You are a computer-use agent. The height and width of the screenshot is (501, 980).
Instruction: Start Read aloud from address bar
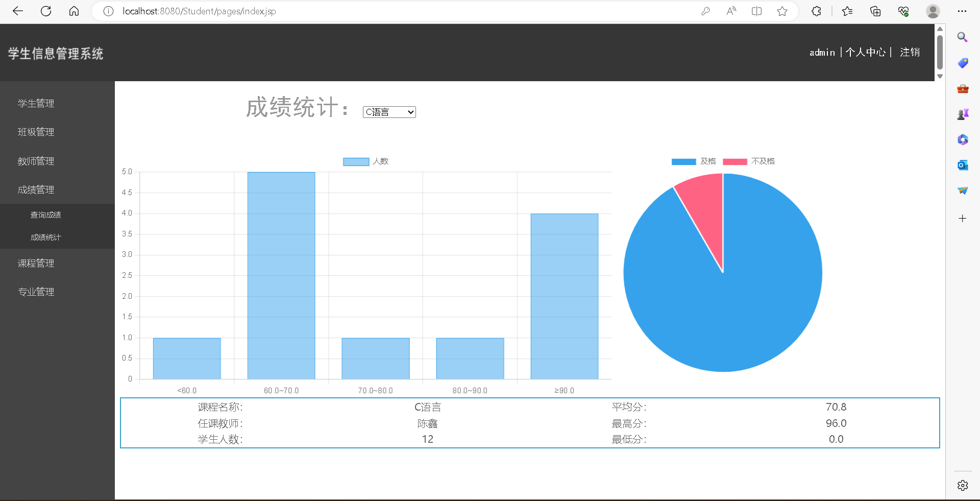point(731,11)
